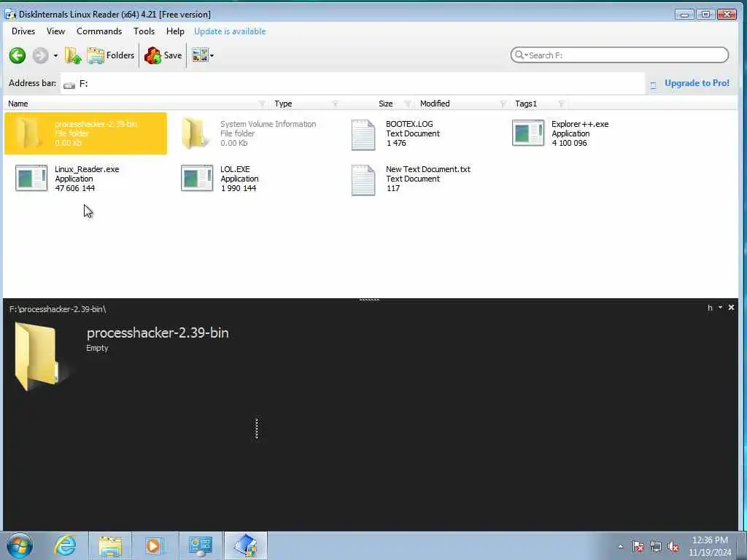747x560 pixels.
Task: Open the Drives menu
Action: pyautogui.click(x=23, y=31)
